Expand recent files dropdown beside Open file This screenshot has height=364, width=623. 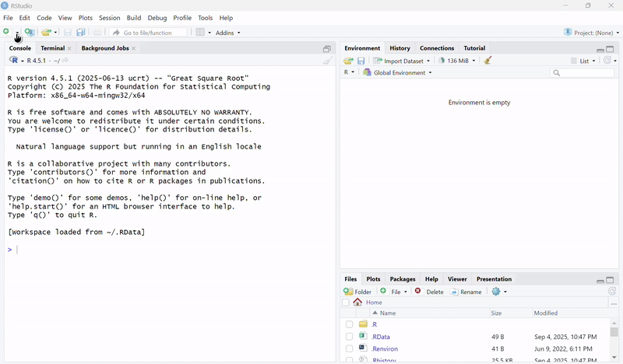tap(55, 33)
